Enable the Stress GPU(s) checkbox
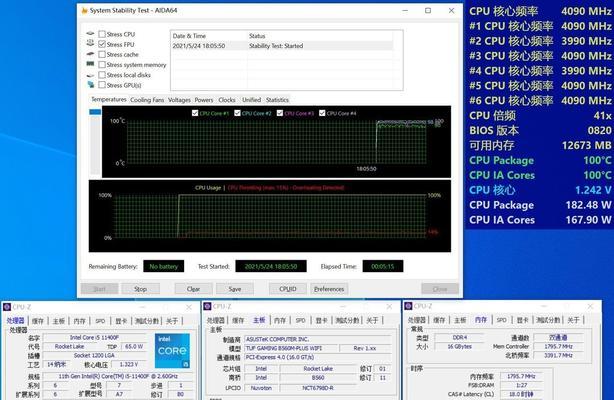The height and width of the screenshot is (400, 614). click(102, 85)
